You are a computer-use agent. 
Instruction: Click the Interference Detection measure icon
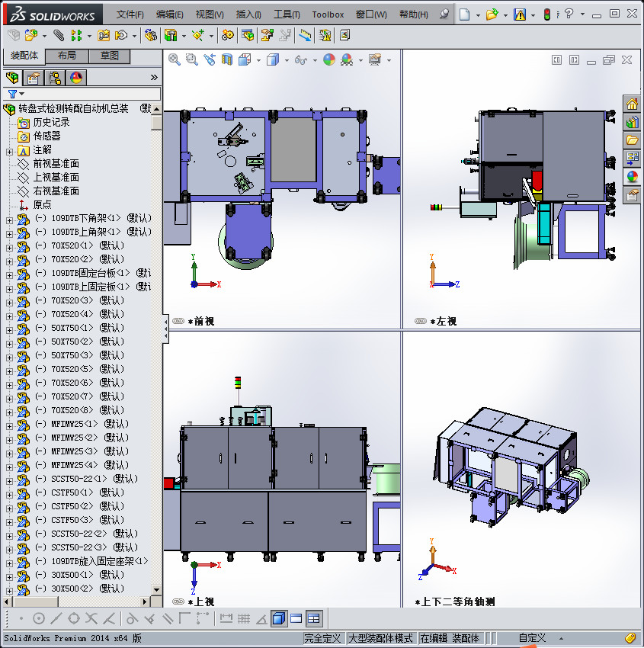tap(306, 35)
